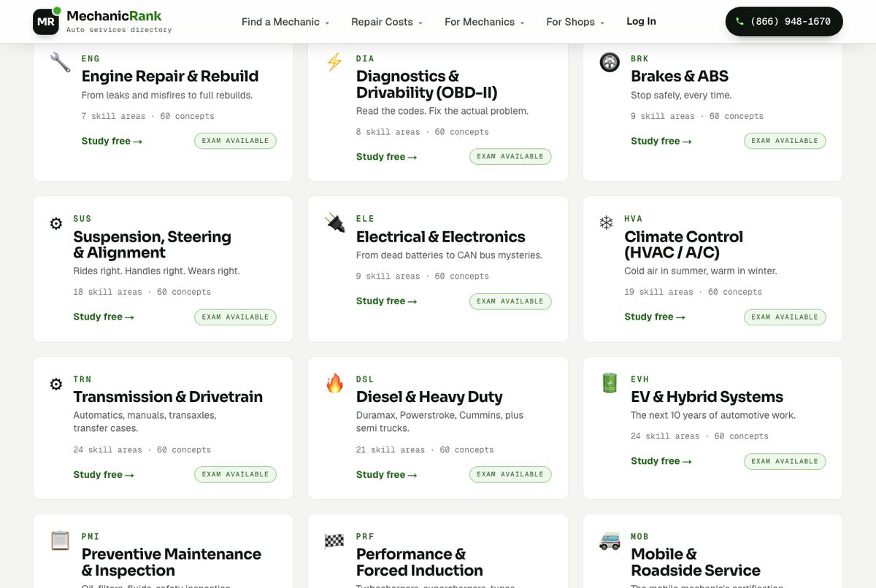
Task: Click Exam Available badge on Engine Repair card
Action: (235, 141)
